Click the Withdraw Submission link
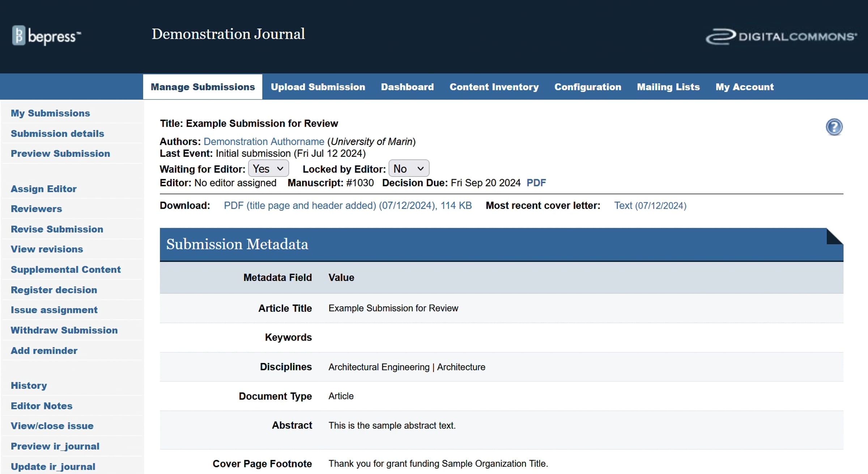 click(x=64, y=330)
